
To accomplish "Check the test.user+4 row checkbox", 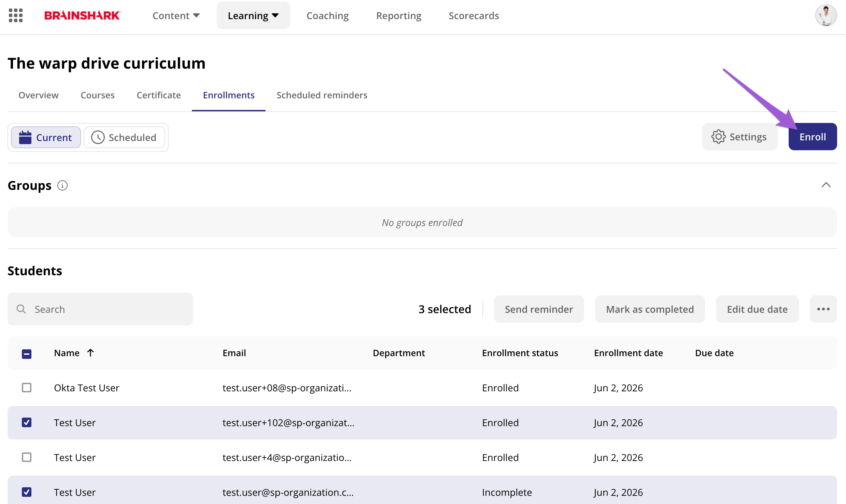I will [x=27, y=457].
